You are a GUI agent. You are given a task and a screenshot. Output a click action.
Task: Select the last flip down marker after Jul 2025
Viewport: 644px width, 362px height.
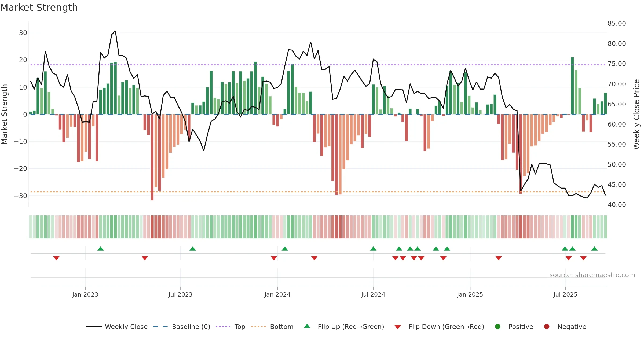pyautogui.click(x=583, y=258)
